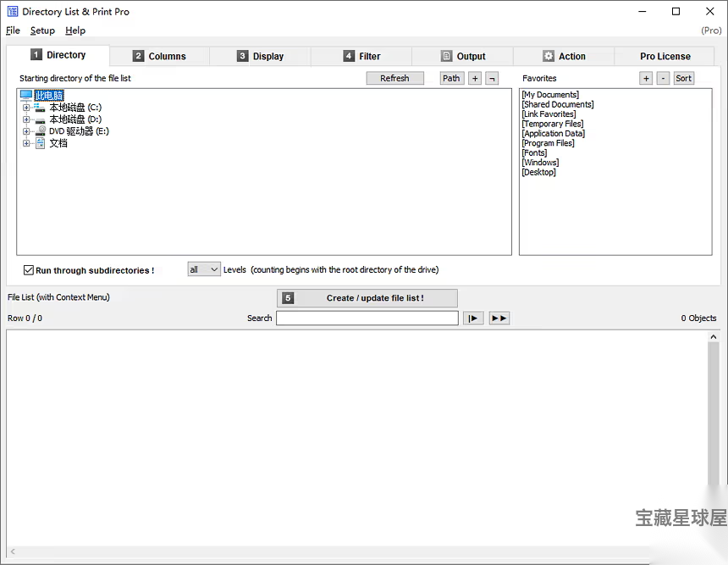
Task: Expand the 文档 tree node
Action: tap(26, 143)
